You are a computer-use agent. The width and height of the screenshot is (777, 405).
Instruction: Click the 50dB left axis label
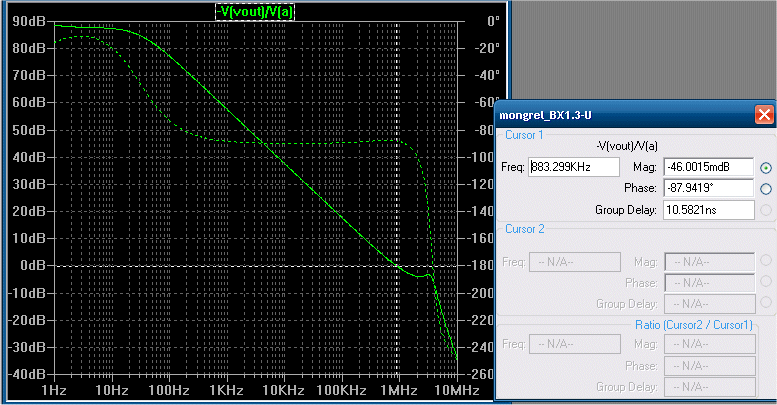click(29, 130)
